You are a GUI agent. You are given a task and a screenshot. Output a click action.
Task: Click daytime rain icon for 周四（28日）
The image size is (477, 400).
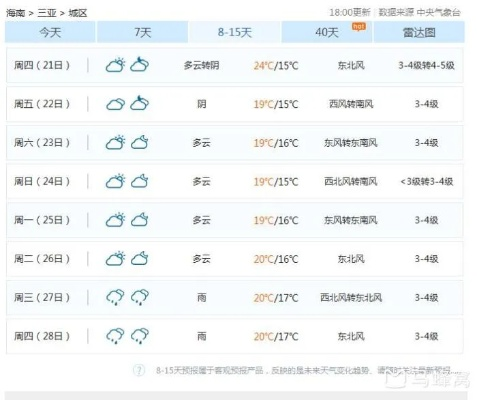(115, 336)
